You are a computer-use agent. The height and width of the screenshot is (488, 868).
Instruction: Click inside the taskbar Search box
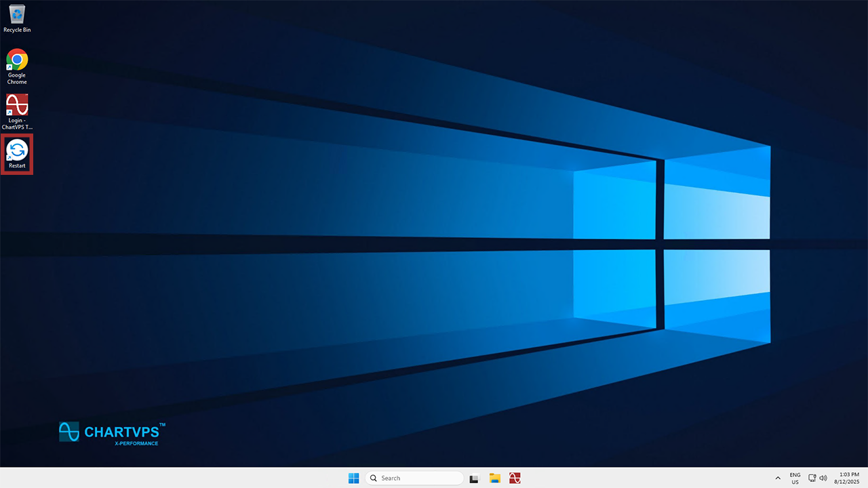point(418,478)
